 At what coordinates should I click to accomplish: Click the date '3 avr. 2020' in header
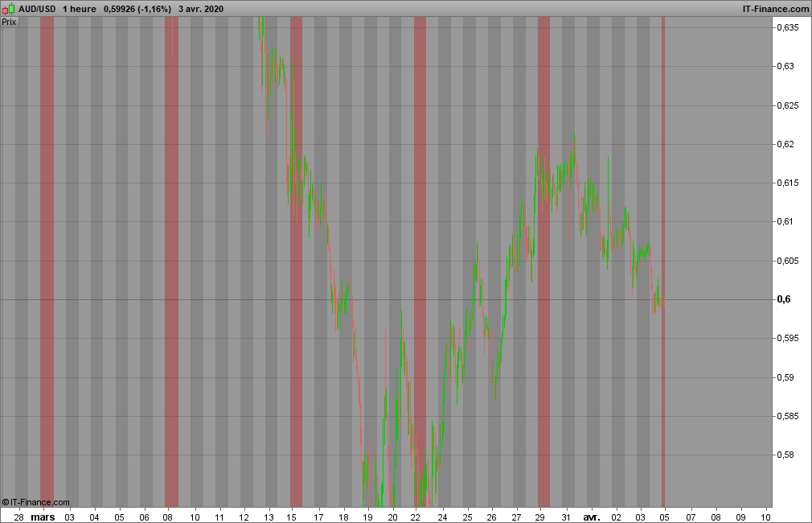click(x=201, y=9)
